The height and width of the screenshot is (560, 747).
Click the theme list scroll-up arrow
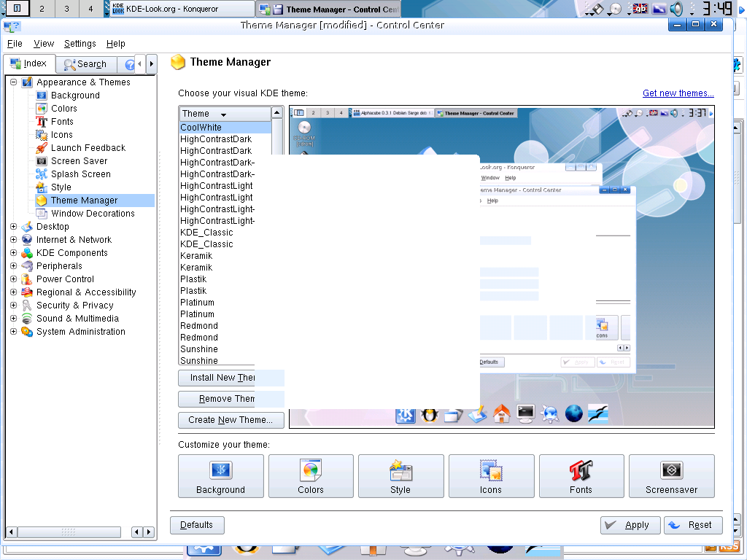[x=276, y=113]
